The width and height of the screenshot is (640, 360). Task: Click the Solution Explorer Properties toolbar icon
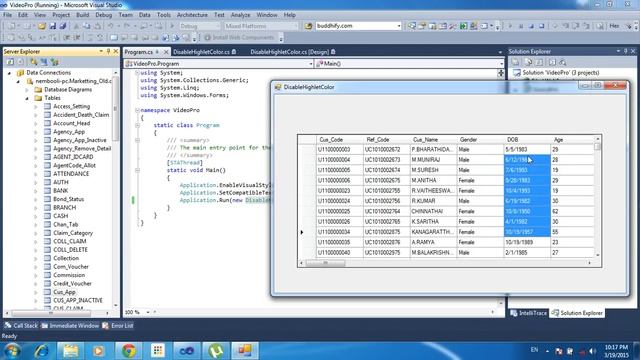point(516,62)
